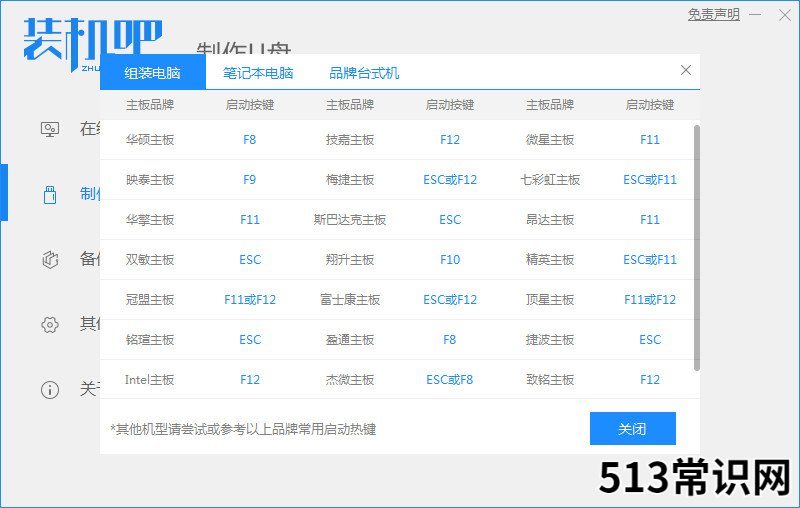The height and width of the screenshot is (508, 800).
Task: Click the 冠盟主板 cell
Action: click(x=150, y=299)
